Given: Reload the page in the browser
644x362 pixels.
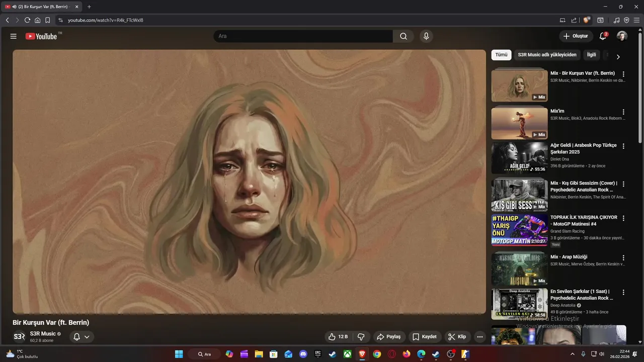Looking at the screenshot, I should [x=27, y=20].
